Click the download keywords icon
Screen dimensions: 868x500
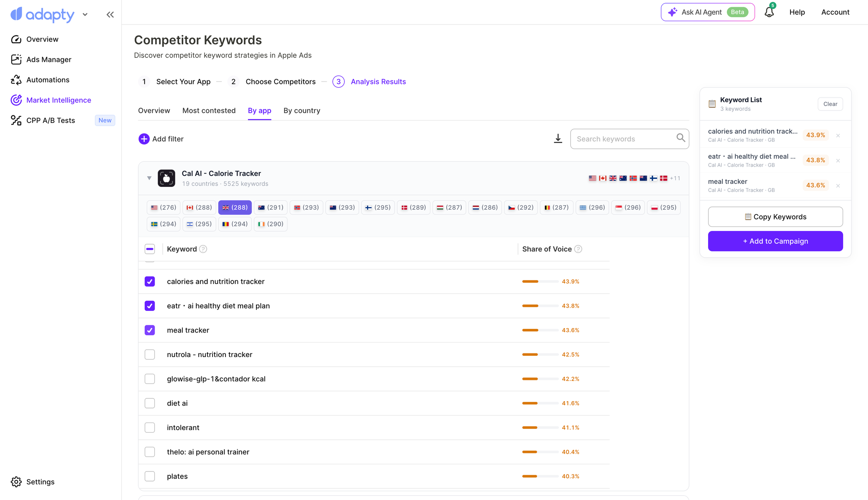558,139
